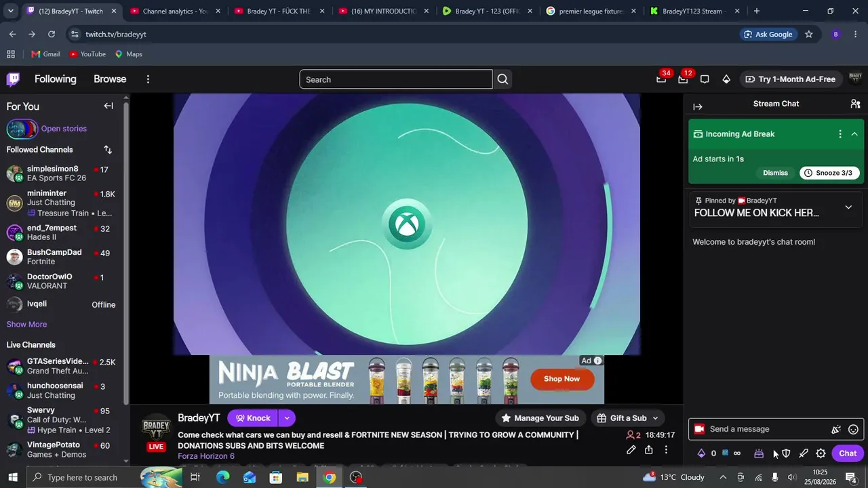Viewport: 868px width, 488px height.
Task: Open the Gift a Sub dropdown
Action: click(x=627, y=418)
